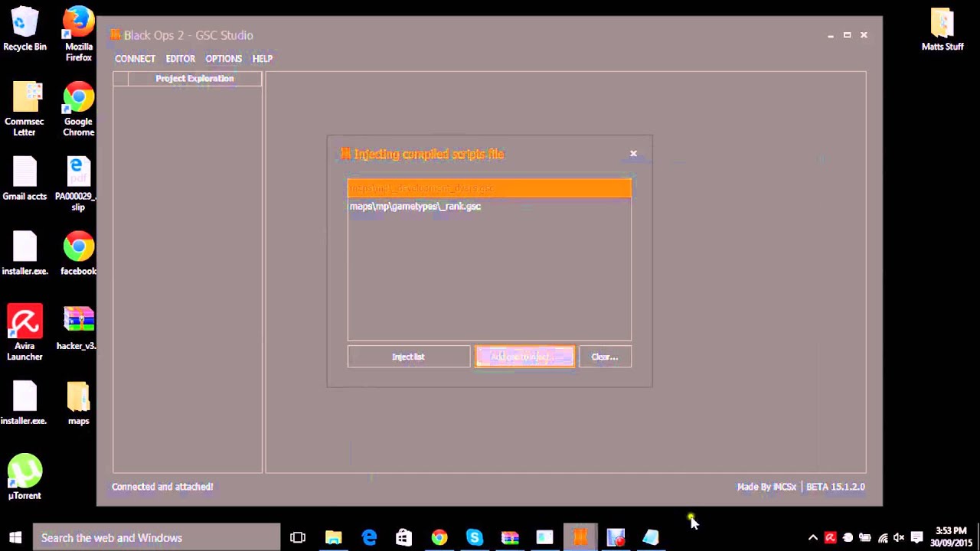The height and width of the screenshot is (551, 980).
Task: Open the maps folder on desktop
Action: (x=78, y=403)
